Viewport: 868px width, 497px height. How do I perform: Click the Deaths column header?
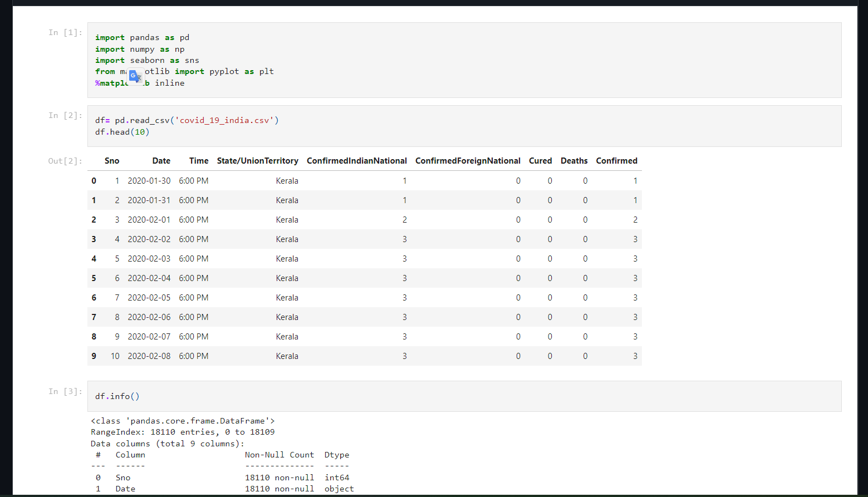[x=574, y=161]
